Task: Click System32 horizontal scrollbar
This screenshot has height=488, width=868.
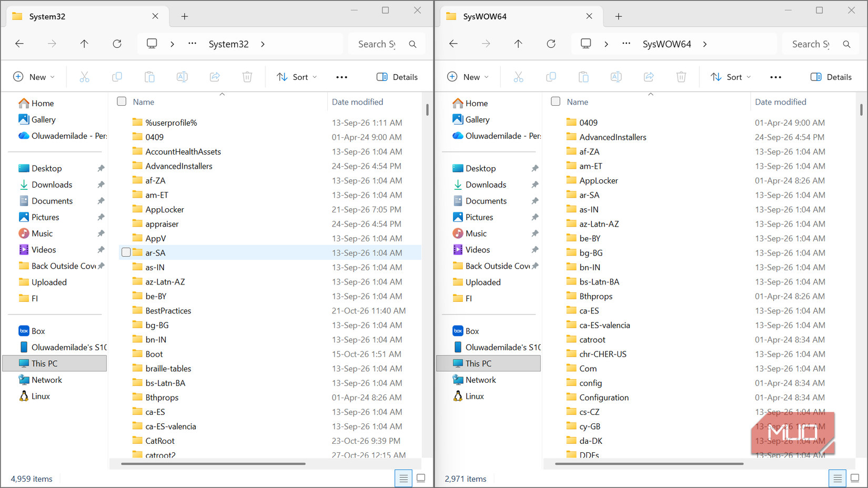Action: [x=213, y=464]
